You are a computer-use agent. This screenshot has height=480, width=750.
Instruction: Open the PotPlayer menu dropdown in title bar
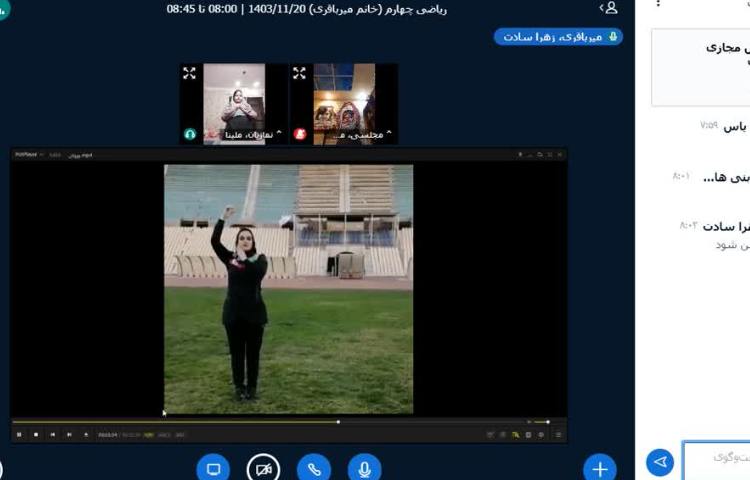29,154
